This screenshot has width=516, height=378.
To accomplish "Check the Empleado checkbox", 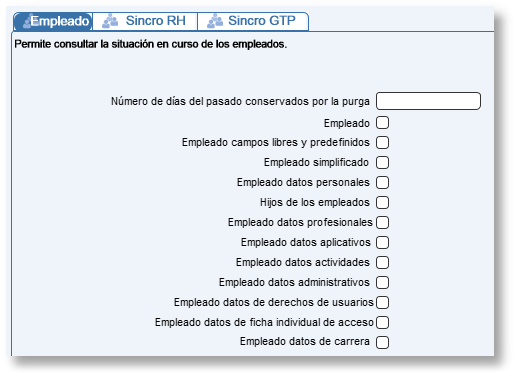I will pyautogui.click(x=382, y=123).
